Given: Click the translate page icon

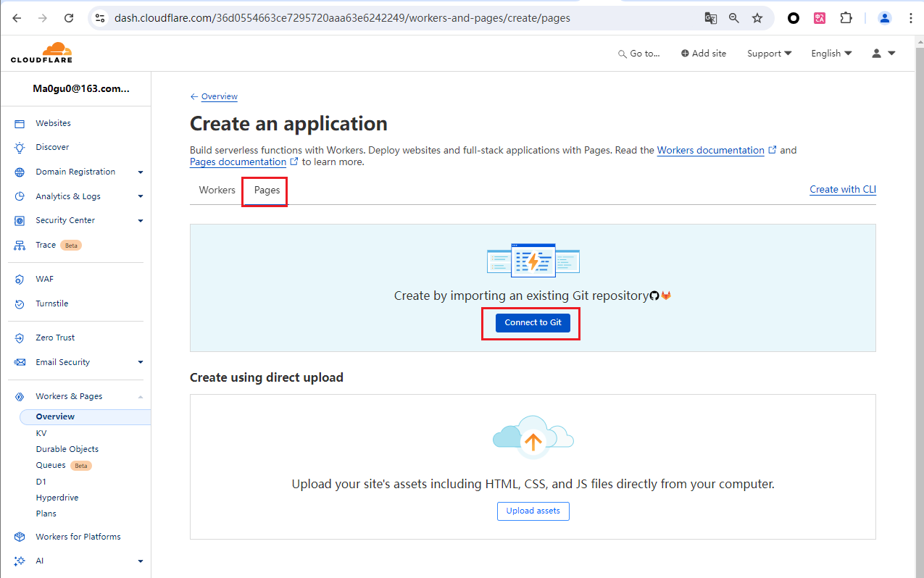Looking at the screenshot, I should pos(711,18).
